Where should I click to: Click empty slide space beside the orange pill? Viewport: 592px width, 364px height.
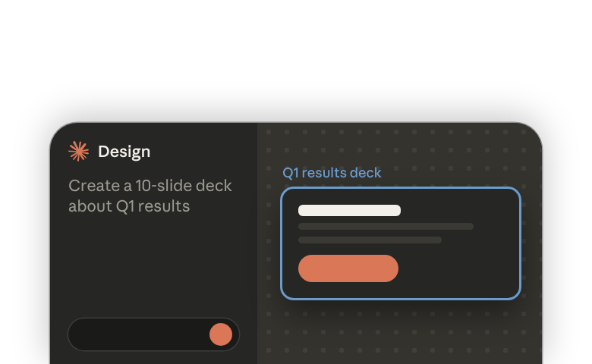pos(457,268)
